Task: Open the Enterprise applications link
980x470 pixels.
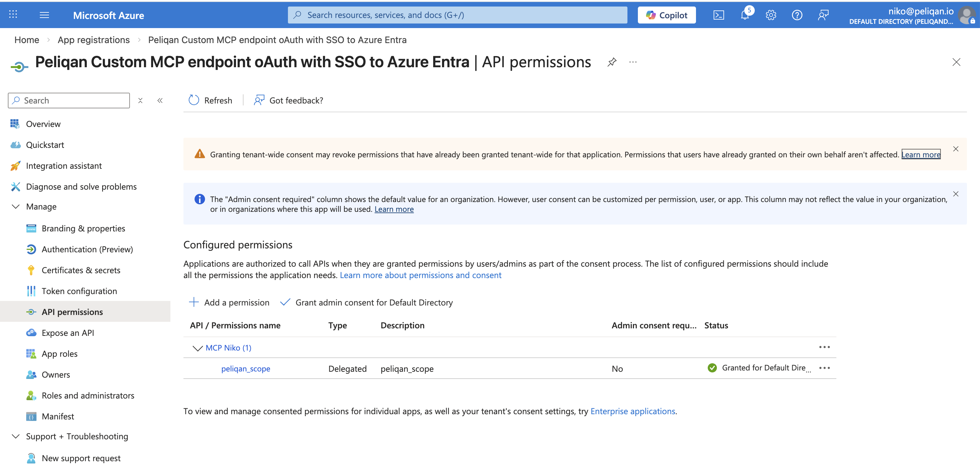Action: 633,412
